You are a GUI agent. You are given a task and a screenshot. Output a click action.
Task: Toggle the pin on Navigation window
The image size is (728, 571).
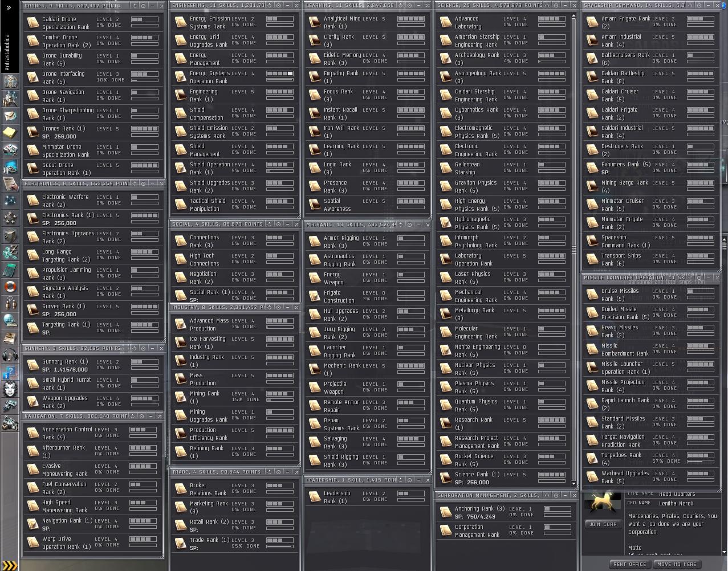[141, 416]
